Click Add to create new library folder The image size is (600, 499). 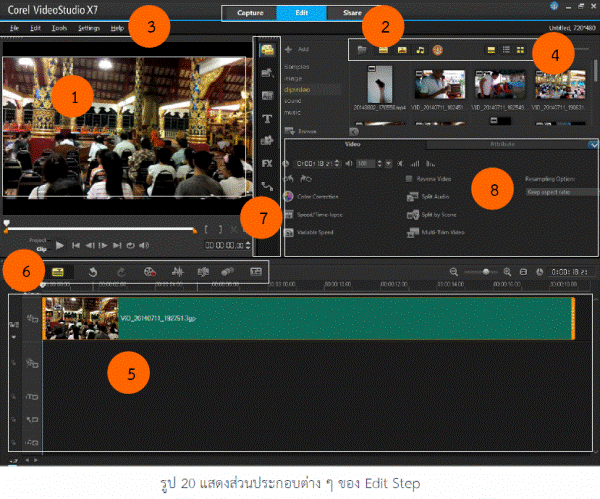pos(297,49)
